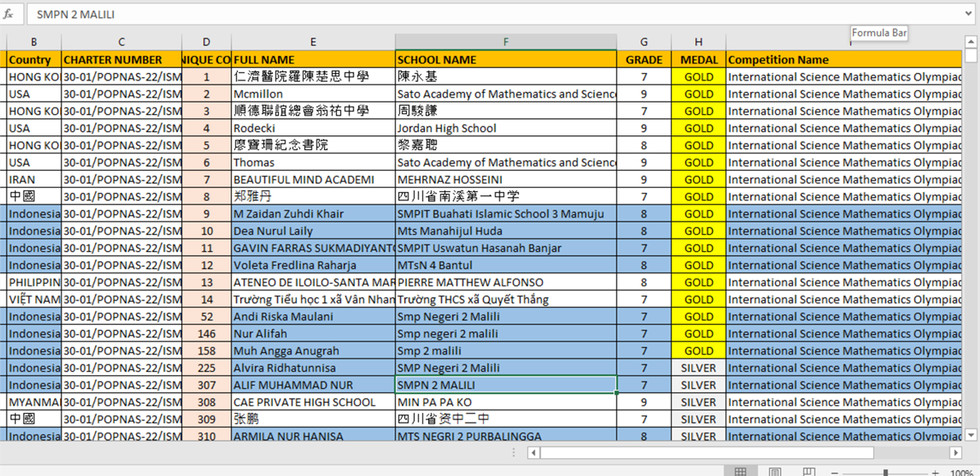This screenshot has width=980, height=476.
Task: Switch to Normal view in status bar
Action: pyautogui.click(x=741, y=472)
